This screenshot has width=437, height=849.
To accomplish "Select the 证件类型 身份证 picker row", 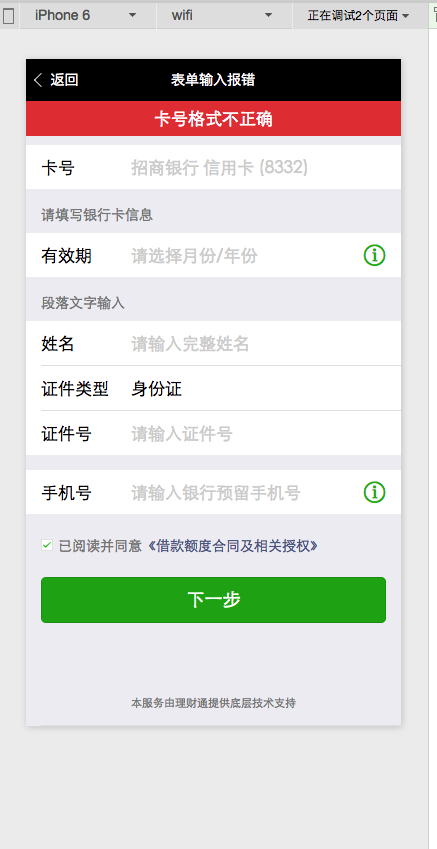I will 213,389.
